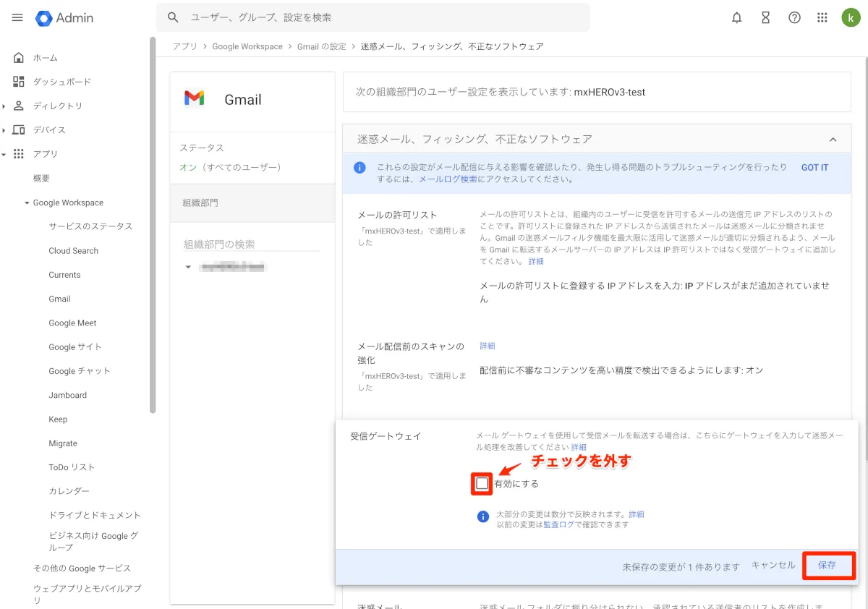Dismiss banner with GOT IT
The width and height of the screenshot is (868, 609).
coord(814,168)
